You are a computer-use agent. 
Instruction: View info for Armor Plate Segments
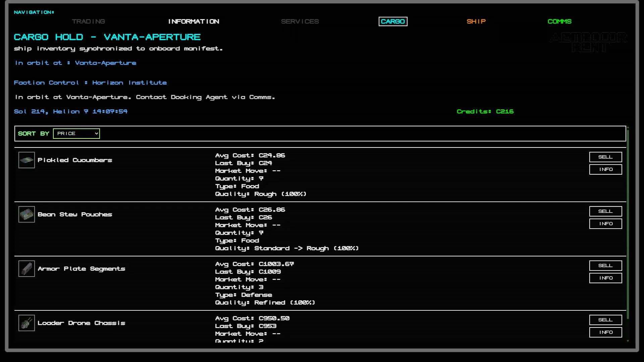(x=605, y=278)
